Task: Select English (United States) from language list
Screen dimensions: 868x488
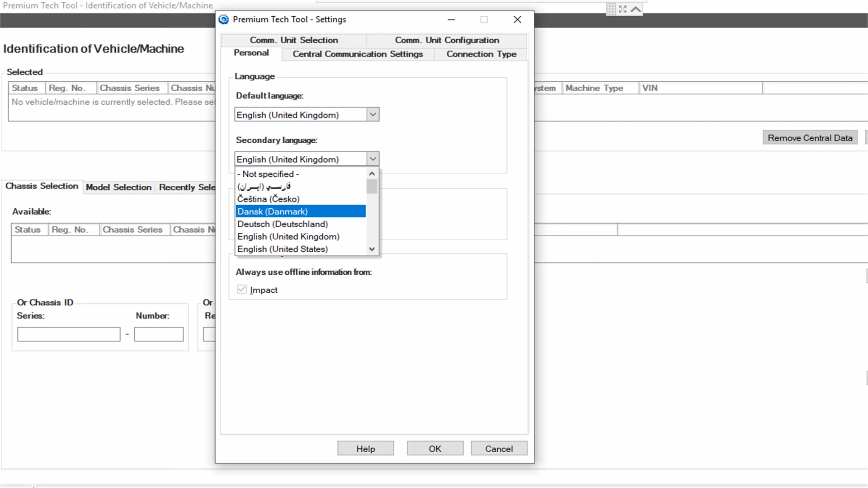Action: [x=283, y=249]
